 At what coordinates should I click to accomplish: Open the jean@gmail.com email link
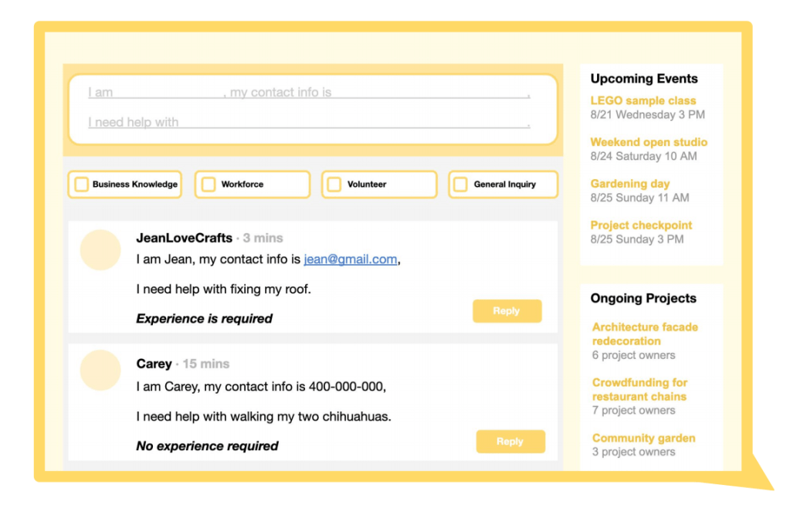coord(350,259)
